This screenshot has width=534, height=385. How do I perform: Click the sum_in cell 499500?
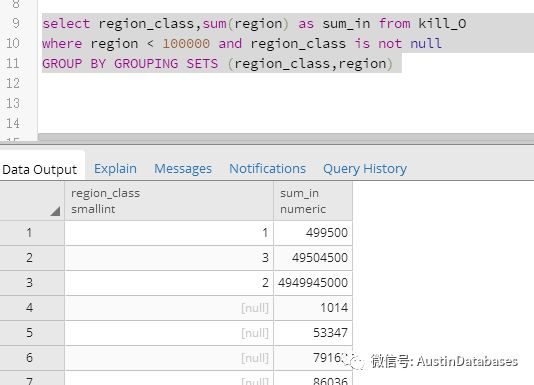point(313,233)
